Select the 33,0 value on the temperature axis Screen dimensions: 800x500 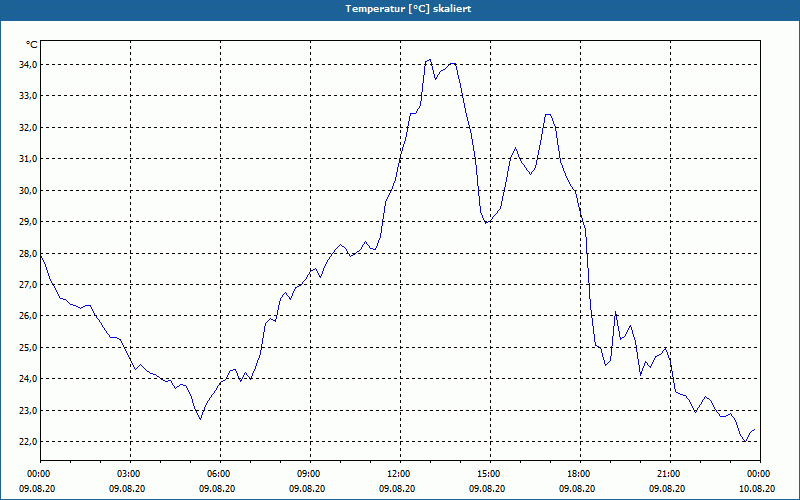29,96
